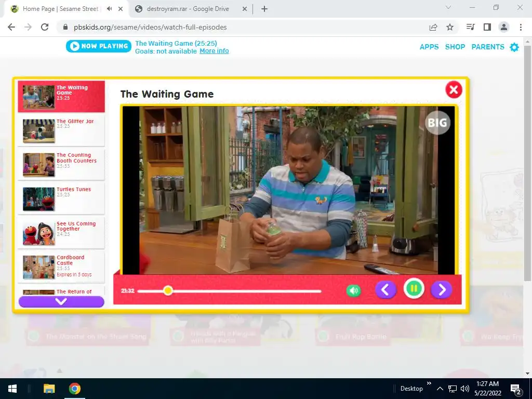This screenshot has height=399, width=532.
Task: Open the notification center icon
Action: coord(515,389)
